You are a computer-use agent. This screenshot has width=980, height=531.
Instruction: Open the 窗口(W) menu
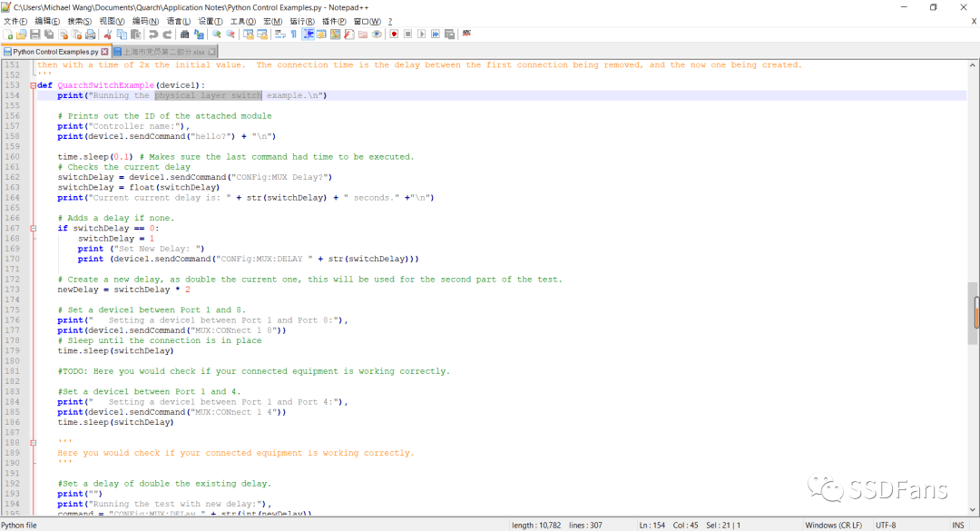[367, 21]
